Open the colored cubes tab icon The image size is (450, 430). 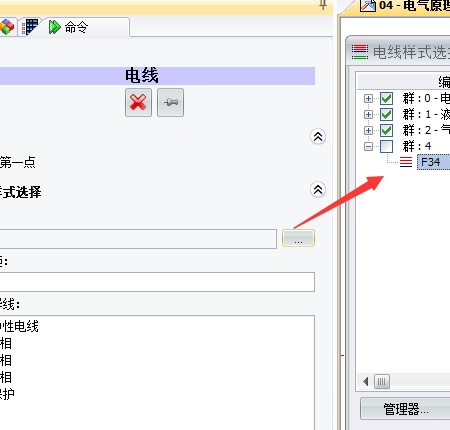click(7, 27)
